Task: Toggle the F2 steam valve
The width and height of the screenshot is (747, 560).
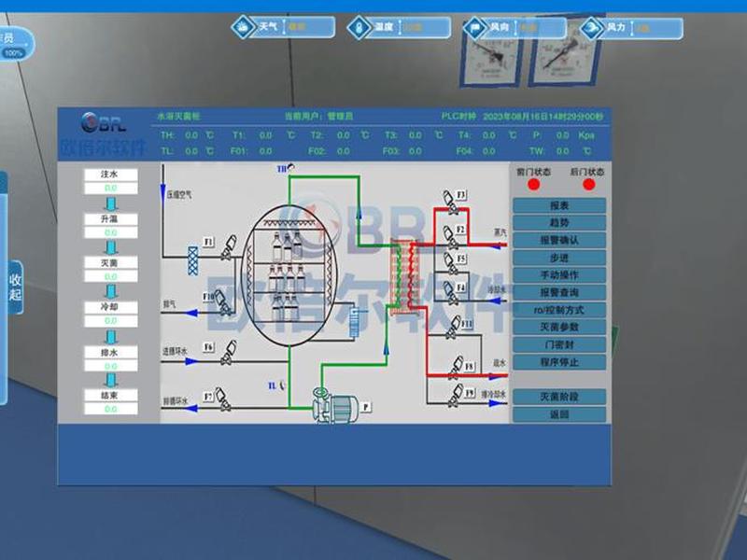Action: tap(450, 237)
